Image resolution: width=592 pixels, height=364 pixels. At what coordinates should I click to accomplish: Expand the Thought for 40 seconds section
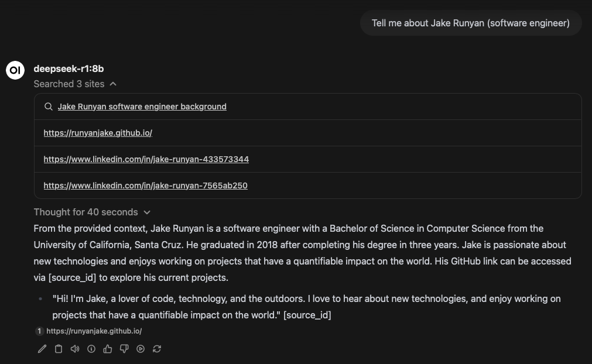(92, 212)
